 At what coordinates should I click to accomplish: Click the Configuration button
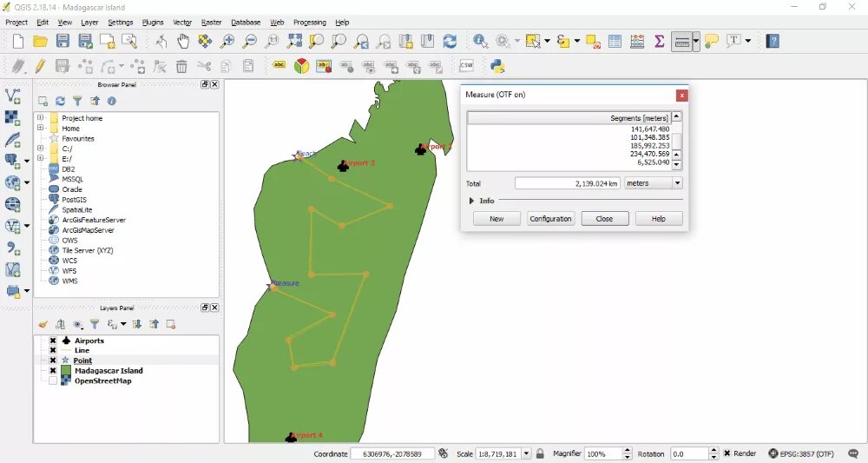[550, 219]
